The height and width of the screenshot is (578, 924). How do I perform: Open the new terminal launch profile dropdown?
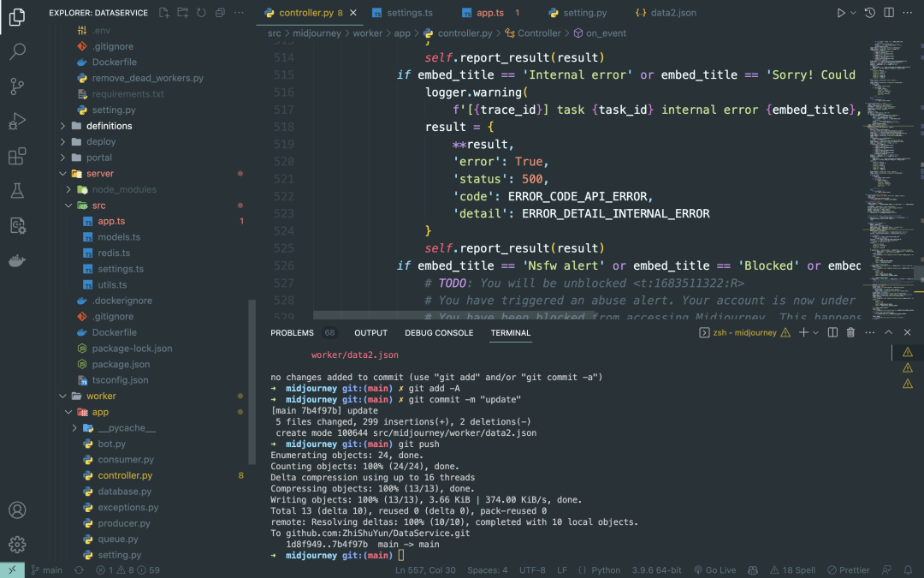(x=816, y=332)
